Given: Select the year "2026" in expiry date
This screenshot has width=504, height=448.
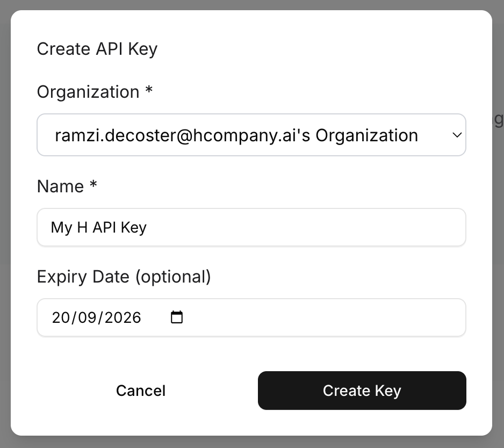Looking at the screenshot, I should tap(123, 317).
